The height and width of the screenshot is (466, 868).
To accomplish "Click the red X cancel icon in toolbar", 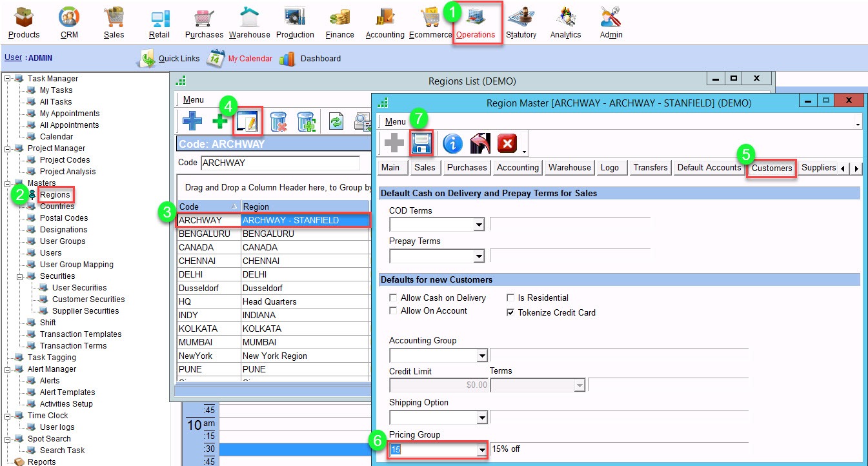I will 507,143.
